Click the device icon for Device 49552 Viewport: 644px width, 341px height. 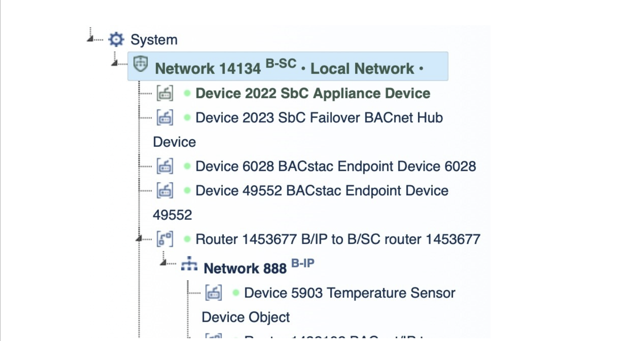point(166,191)
